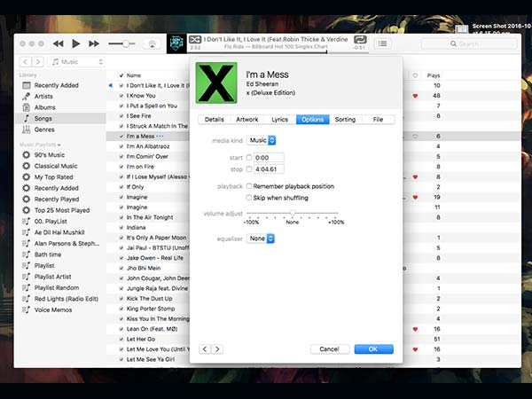Open Recently Added in Library sidebar
The height and width of the screenshot is (399, 532).
tap(57, 85)
